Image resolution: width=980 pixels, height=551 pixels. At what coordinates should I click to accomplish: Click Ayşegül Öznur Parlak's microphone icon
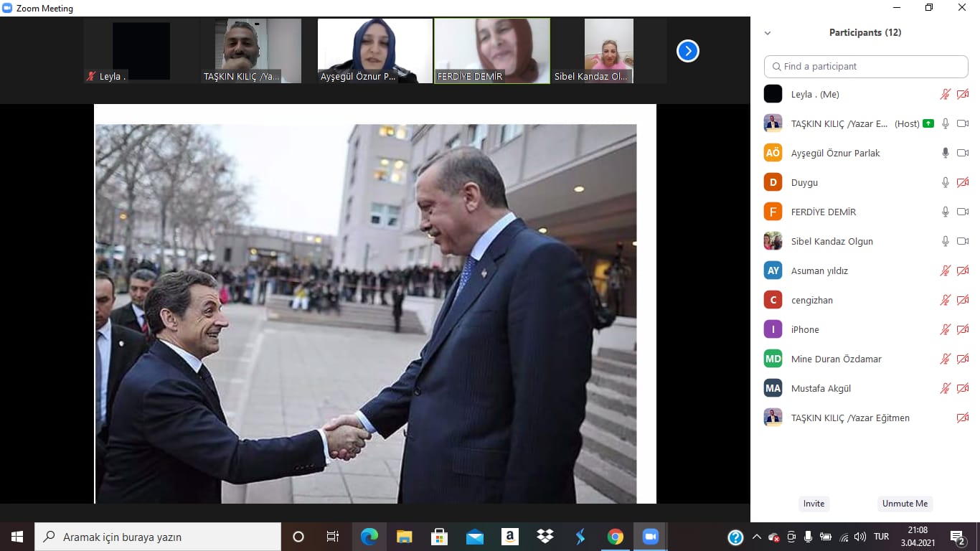946,153
